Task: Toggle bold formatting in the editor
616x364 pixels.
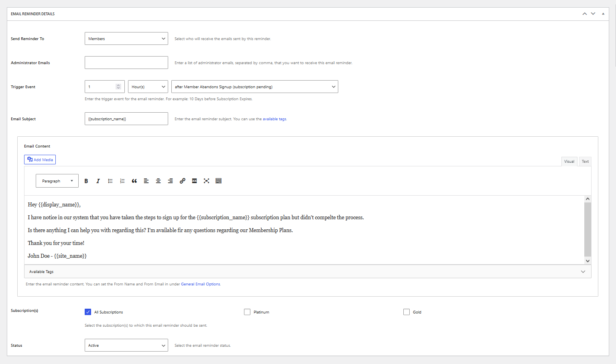Action: click(86, 181)
